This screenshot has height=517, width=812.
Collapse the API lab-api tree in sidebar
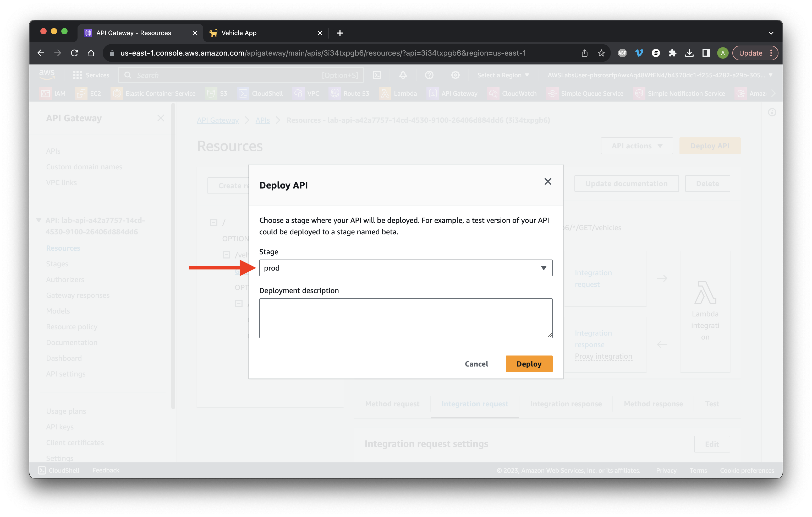tap(39, 220)
